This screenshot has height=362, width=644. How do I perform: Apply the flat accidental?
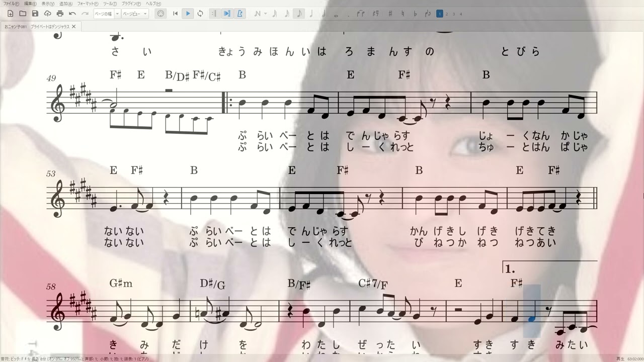tap(415, 14)
